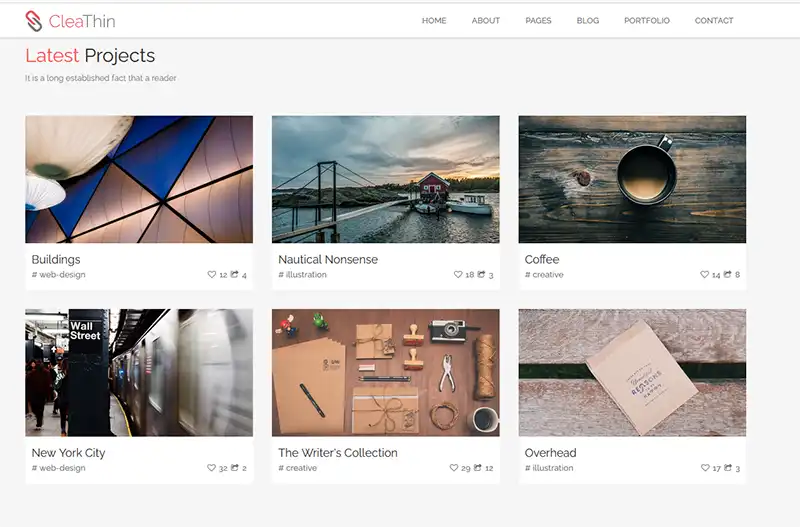This screenshot has width=800, height=527.
Task: Click the CleaThin paperclip logo icon
Action: 34,20
